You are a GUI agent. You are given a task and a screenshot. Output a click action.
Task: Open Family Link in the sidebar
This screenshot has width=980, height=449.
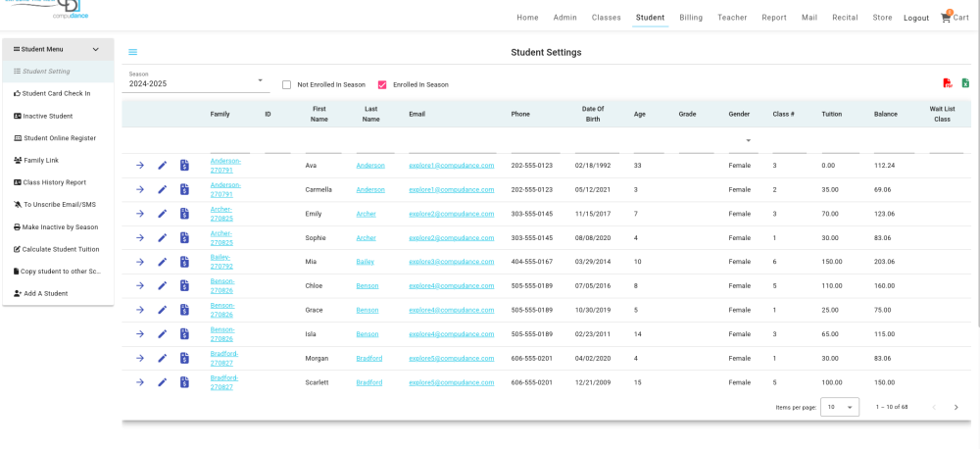pyautogui.click(x=58, y=160)
